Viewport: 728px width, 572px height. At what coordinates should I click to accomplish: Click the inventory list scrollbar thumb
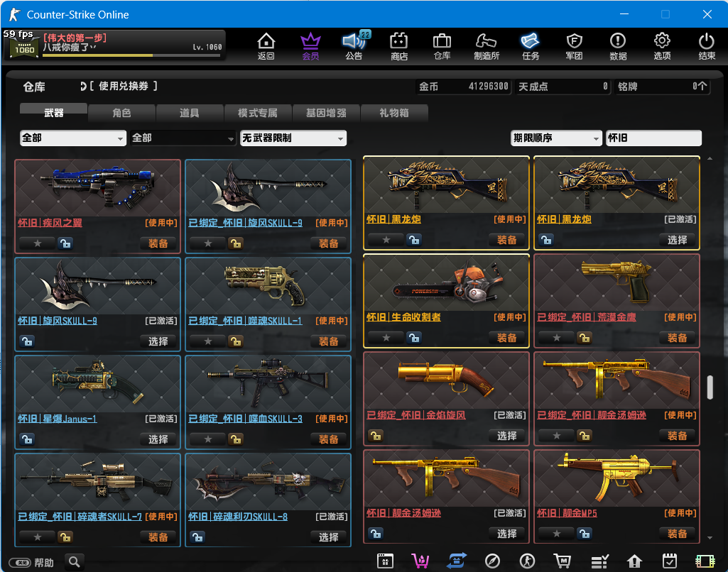click(x=710, y=387)
